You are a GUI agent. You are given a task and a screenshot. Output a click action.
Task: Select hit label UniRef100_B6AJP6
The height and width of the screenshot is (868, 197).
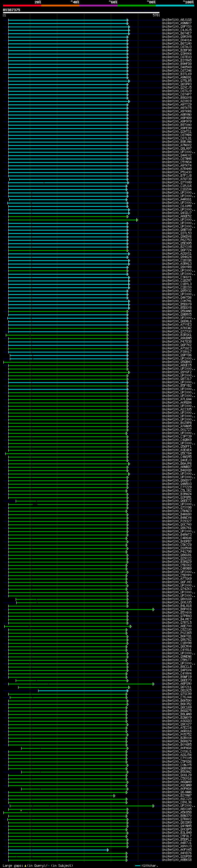click(177, 464)
